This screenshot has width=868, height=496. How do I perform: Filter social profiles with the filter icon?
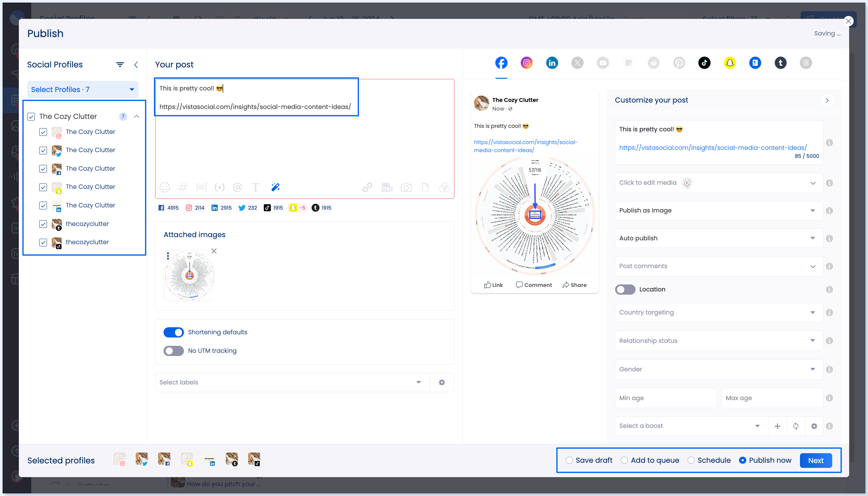[x=120, y=64]
